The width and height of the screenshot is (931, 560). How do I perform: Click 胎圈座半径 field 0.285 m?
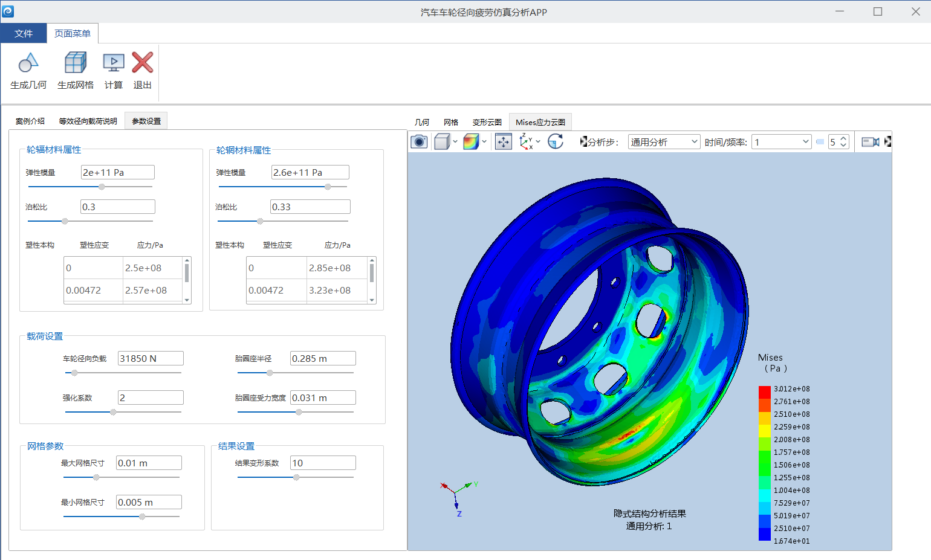coord(323,358)
